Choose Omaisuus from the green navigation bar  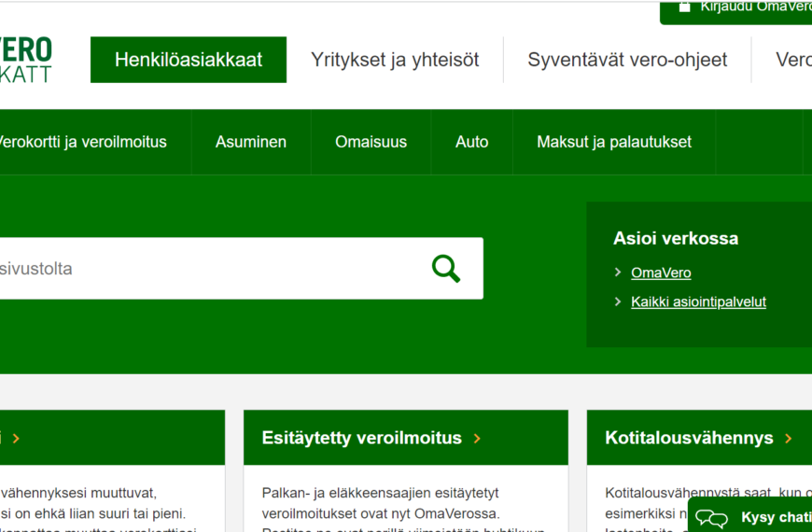coord(371,142)
